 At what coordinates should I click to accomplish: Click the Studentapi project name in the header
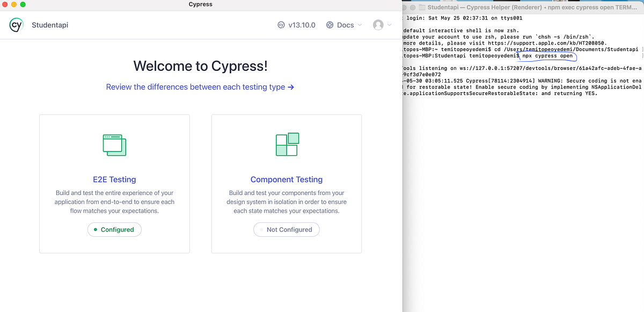(x=50, y=25)
